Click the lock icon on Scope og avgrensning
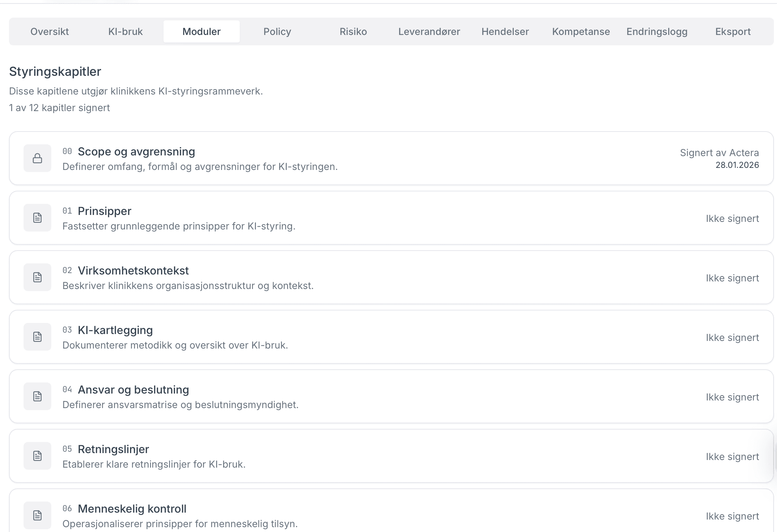The width and height of the screenshot is (777, 532). (37, 158)
